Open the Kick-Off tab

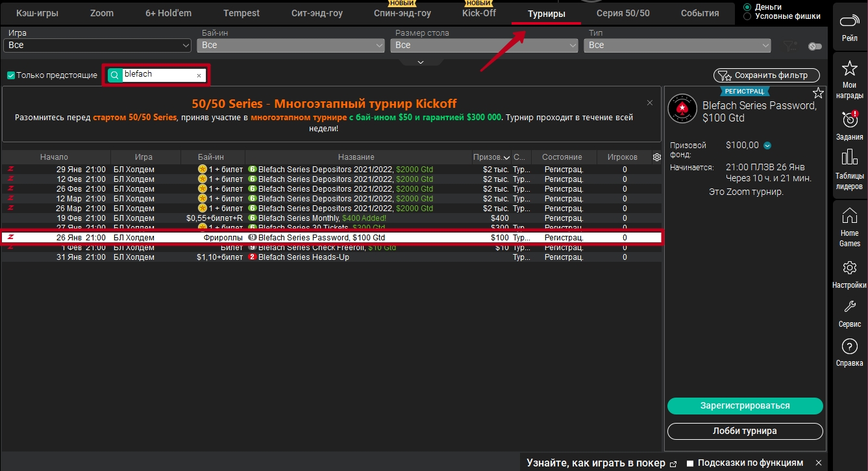tap(478, 13)
